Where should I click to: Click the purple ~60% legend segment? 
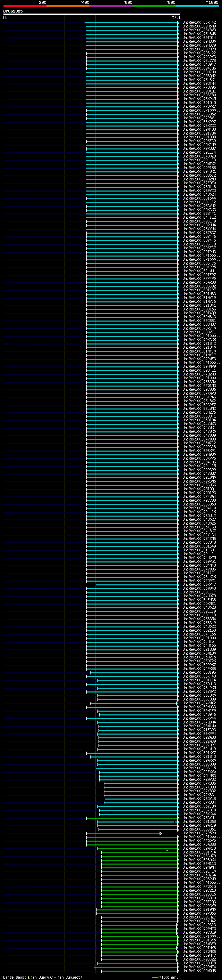[111, 6]
